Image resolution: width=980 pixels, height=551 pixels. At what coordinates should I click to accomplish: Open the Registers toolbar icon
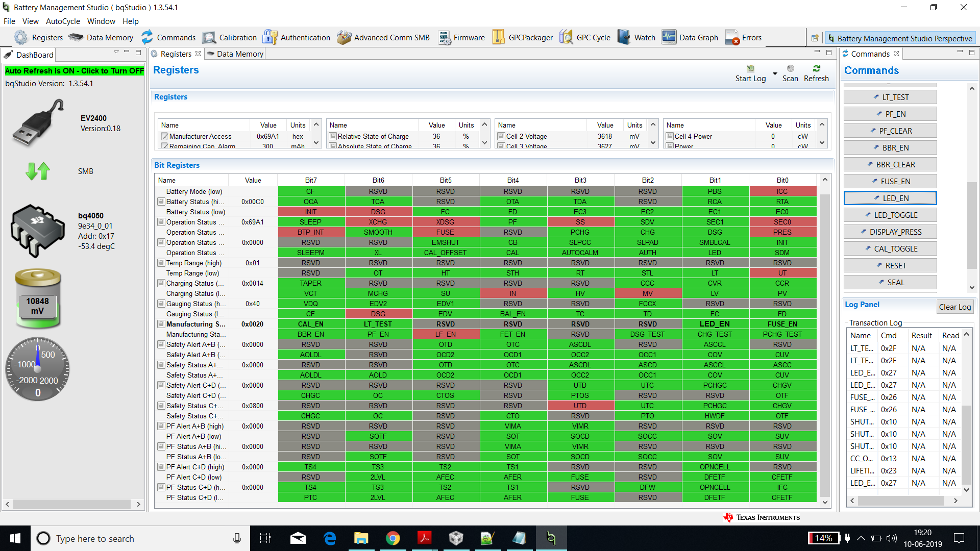pos(38,38)
